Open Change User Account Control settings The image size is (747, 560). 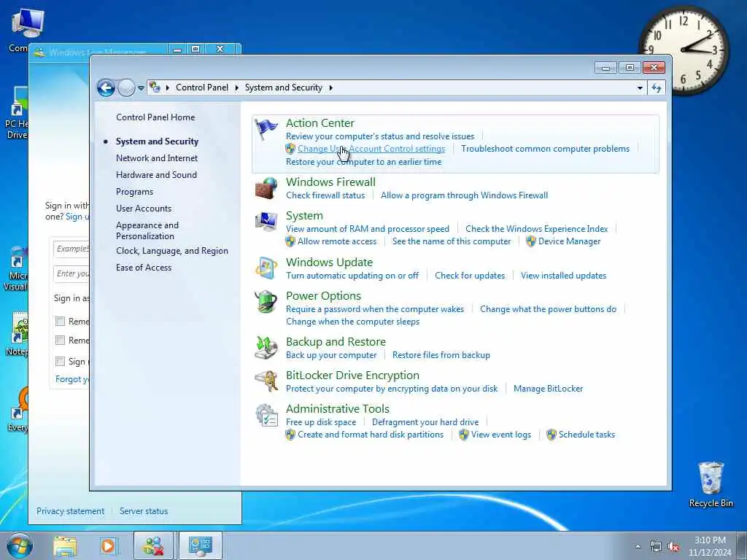click(x=371, y=149)
